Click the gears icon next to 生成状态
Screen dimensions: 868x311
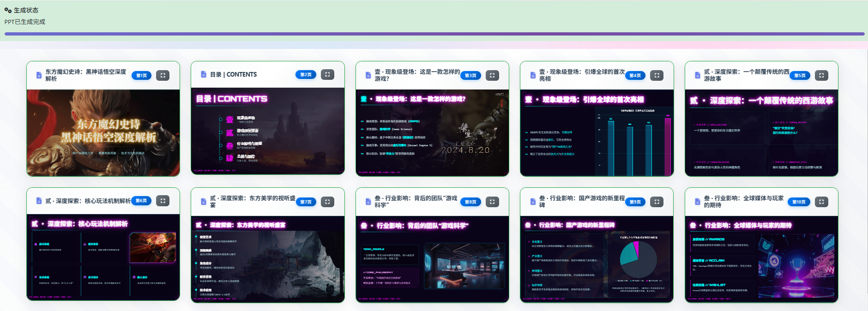pyautogui.click(x=8, y=10)
